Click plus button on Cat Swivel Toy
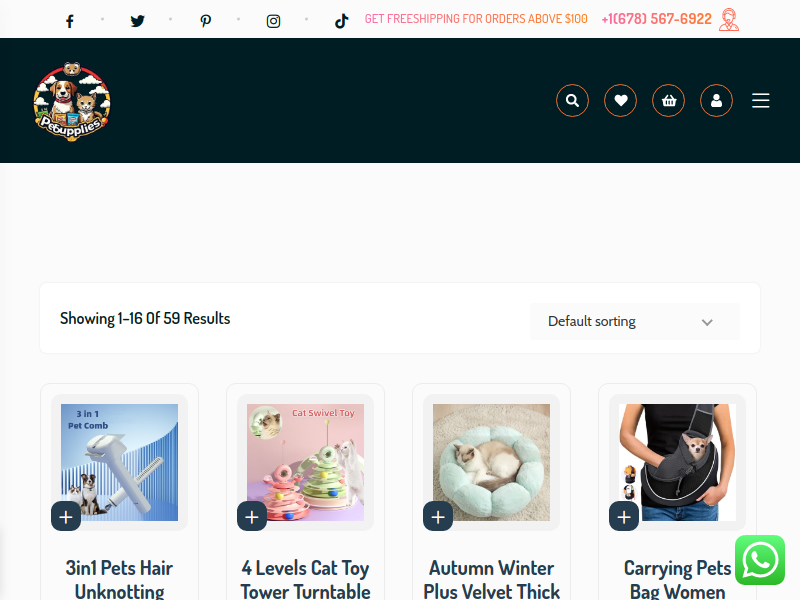 click(252, 516)
